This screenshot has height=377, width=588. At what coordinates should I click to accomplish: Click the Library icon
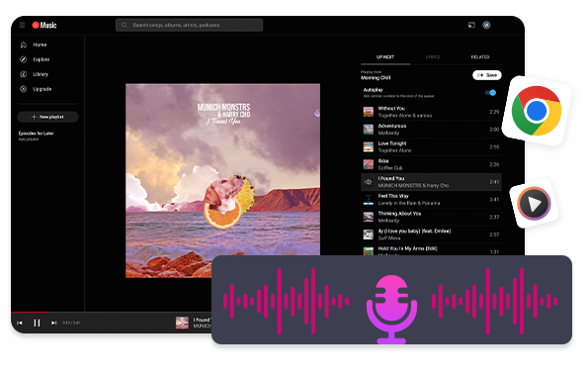[x=24, y=74]
